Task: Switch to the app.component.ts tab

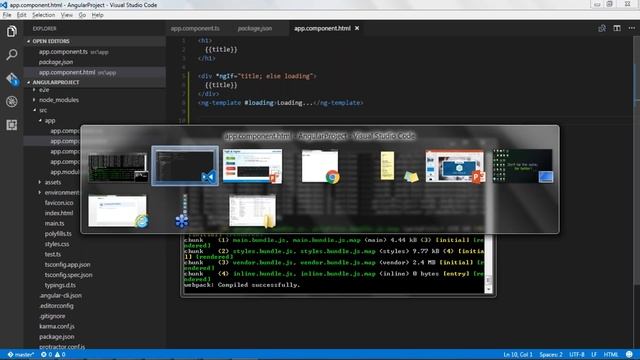Action: click(x=195, y=28)
